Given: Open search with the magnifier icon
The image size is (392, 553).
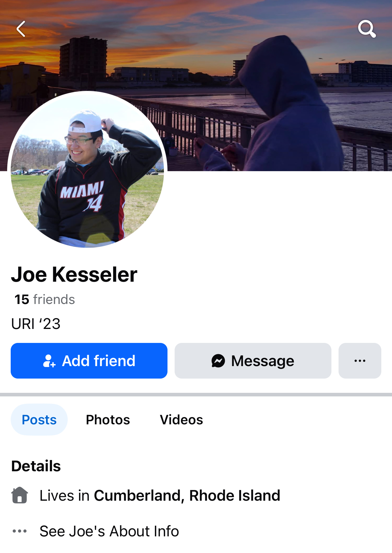Looking at the screenshot, I should tap(367, 29).
